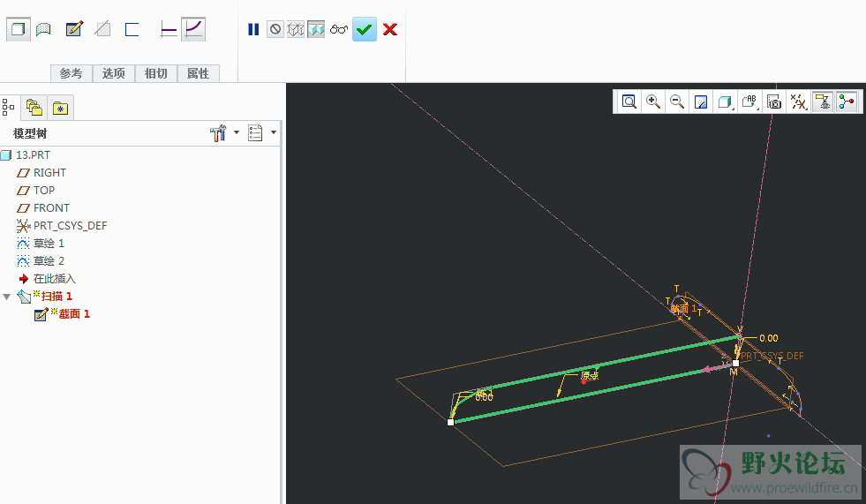Click the Zoom In magnifier icon
The width and height of the screenshot is (866, 504).
653,102
